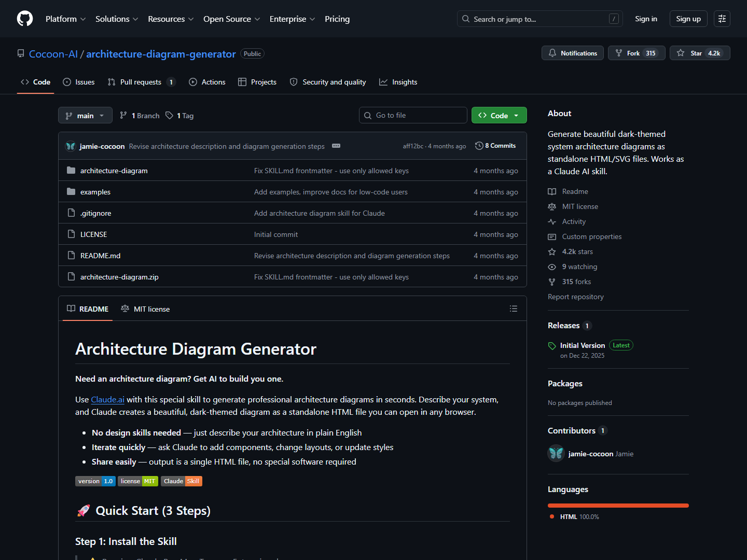Click the jamie-cocoon avatar in commit header

[71, 146]
